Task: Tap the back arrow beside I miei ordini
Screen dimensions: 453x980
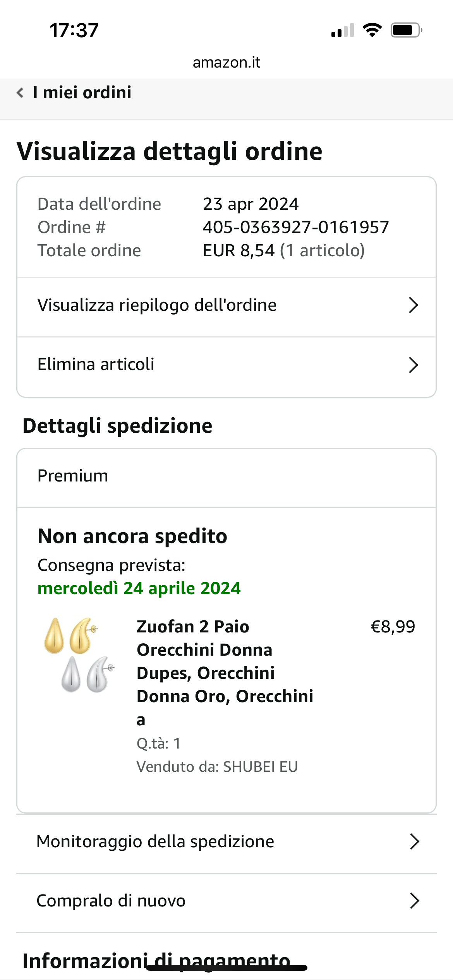Action: pos(20,93)
